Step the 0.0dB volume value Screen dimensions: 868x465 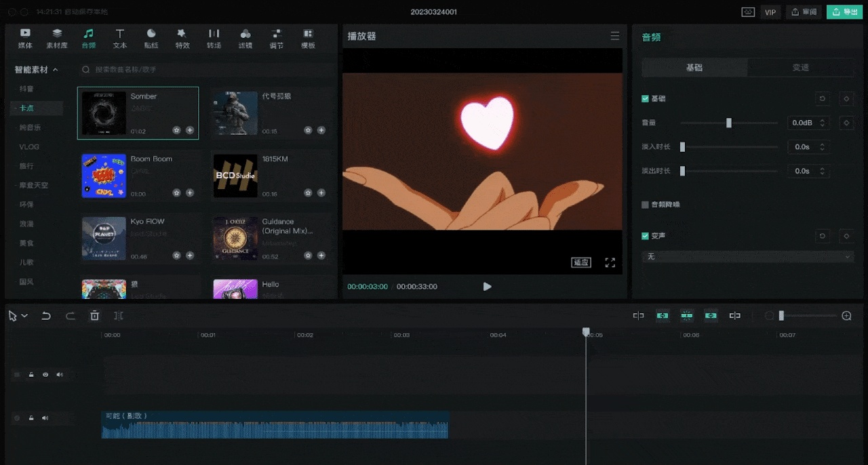tap(823, 123)
